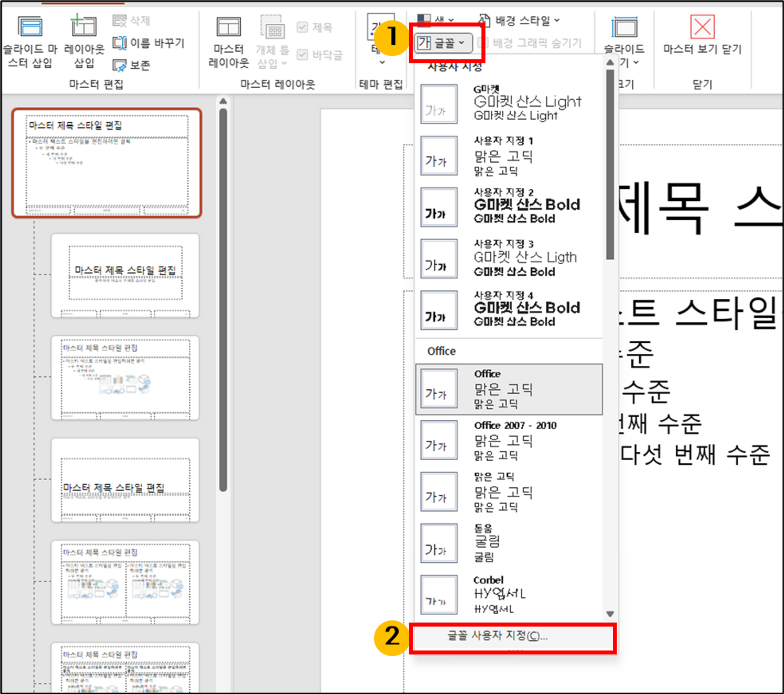784x694 pixels.
Task: Click the Insert Slide Master icon
Action: click(x=30, y=27)
